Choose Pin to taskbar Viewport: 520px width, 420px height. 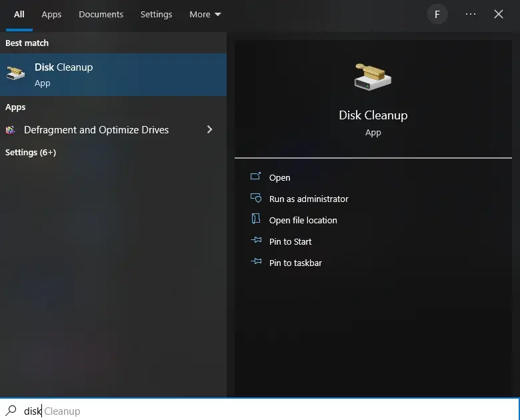coord(295,263)
